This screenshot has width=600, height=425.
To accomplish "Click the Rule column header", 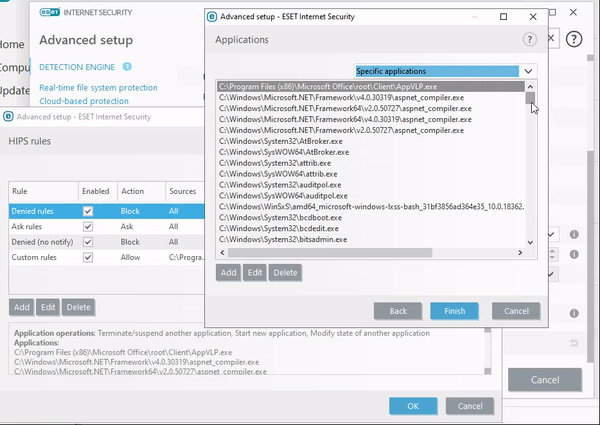I will [43, 191].
